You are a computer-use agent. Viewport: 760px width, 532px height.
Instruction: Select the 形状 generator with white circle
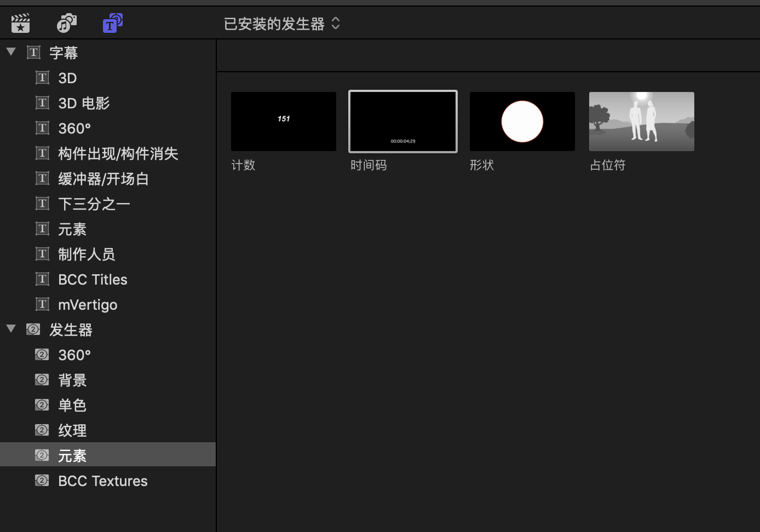point(522,122)
